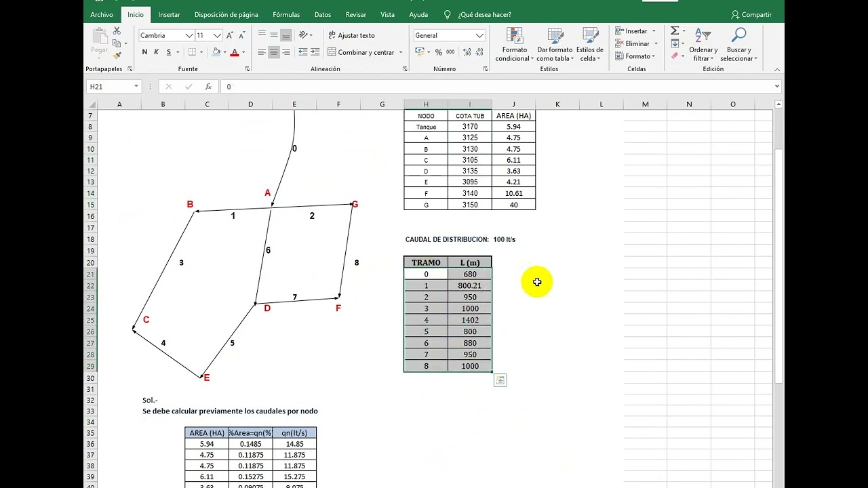Click the Fill down arrow icon
The image size is (868, 488).
pyautogui.click(x=675, y=43)
